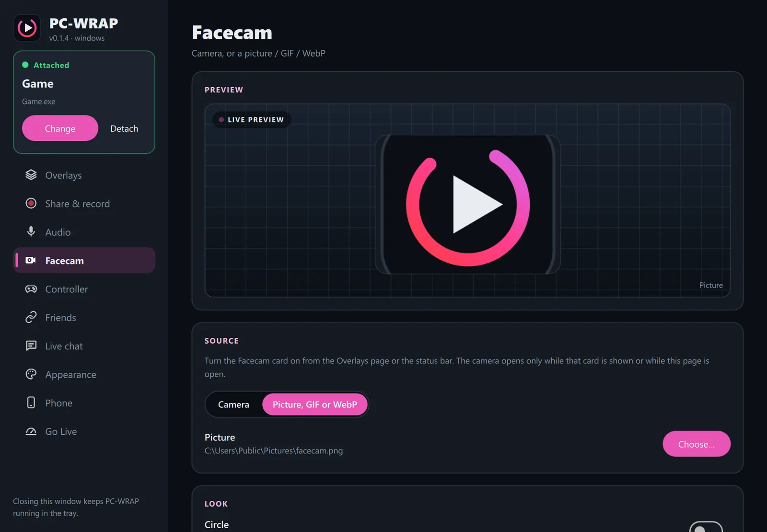Change the attached game
Screen dimensions: 767x532
60,128
